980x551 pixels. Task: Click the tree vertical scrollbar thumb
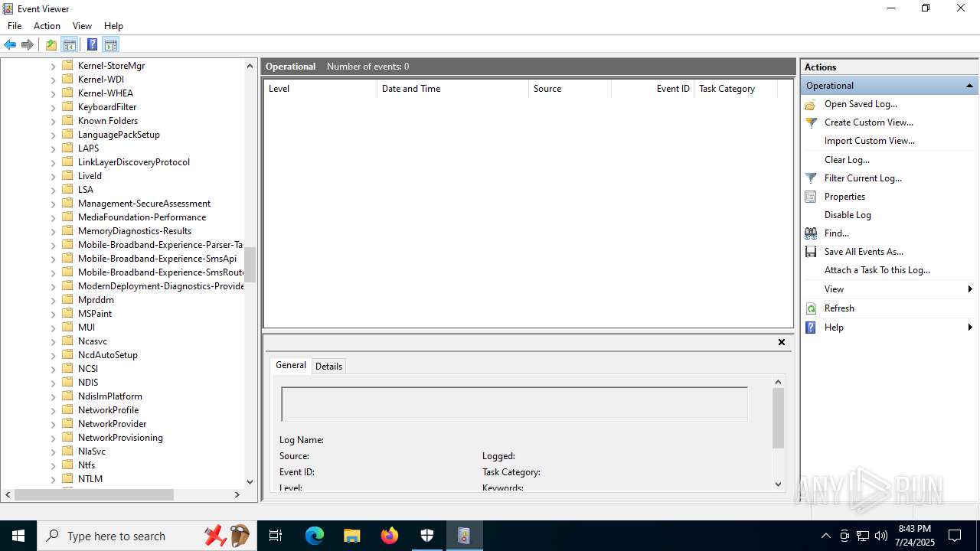250,265
